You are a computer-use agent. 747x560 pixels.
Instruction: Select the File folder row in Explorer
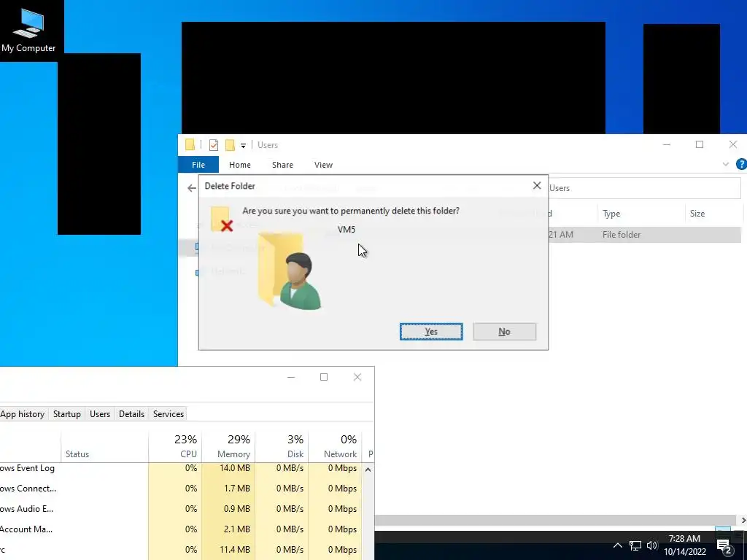(x=644, y=235)
